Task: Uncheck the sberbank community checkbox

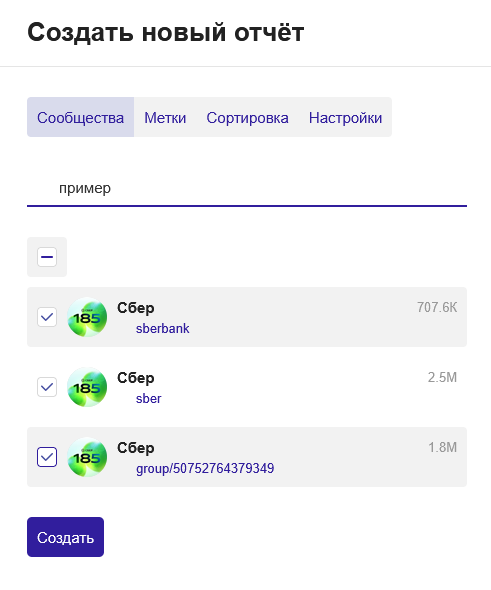Action: pyautogui.click(x=47, y=317)
